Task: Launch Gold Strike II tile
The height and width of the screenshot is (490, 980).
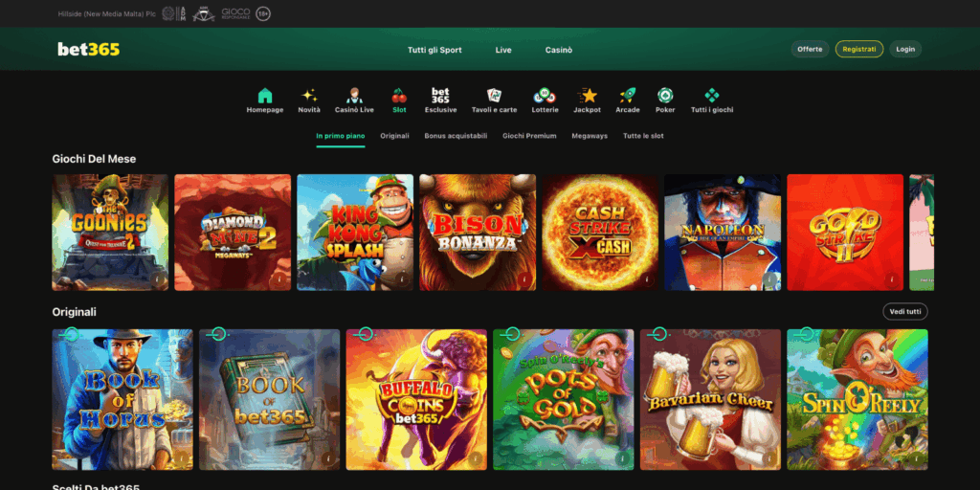Action: click(x=845, y=233)
